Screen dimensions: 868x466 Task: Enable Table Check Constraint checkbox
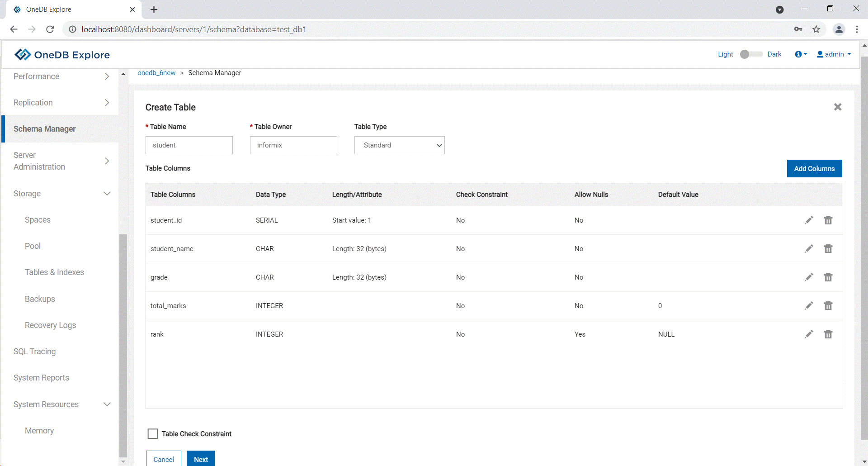click(x=153, y=434)
